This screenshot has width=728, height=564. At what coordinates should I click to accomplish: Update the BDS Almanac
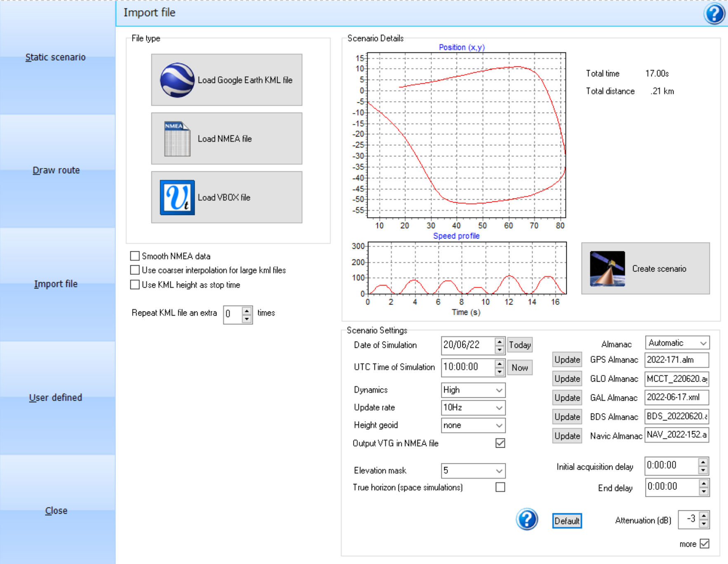(x=567, y=417)
